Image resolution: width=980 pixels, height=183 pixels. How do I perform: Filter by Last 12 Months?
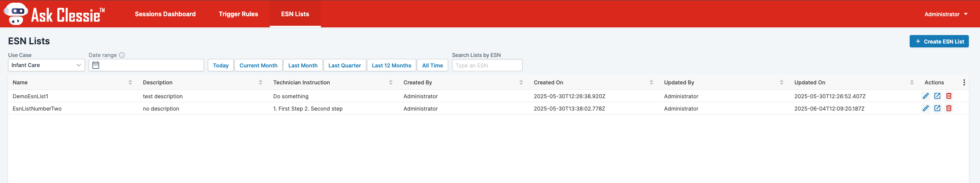coord(392,65)
